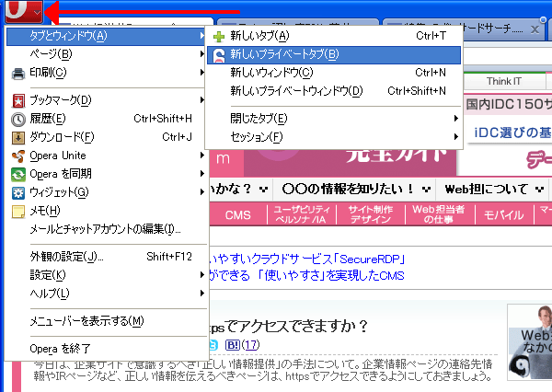552x392 pixels.
Task: Open ウィジェット(G) menu entry
Action: coord(106,192)
